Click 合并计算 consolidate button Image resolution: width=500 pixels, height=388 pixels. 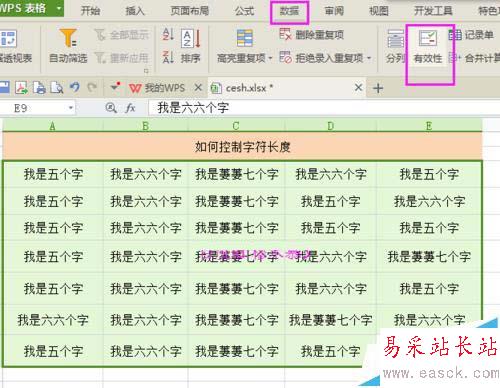[x=474, y=58]
